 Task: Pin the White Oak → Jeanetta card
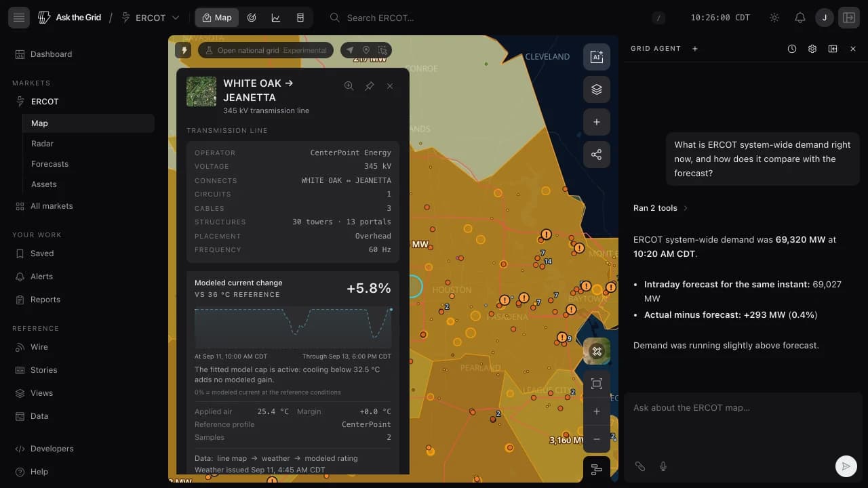[370, 86]
